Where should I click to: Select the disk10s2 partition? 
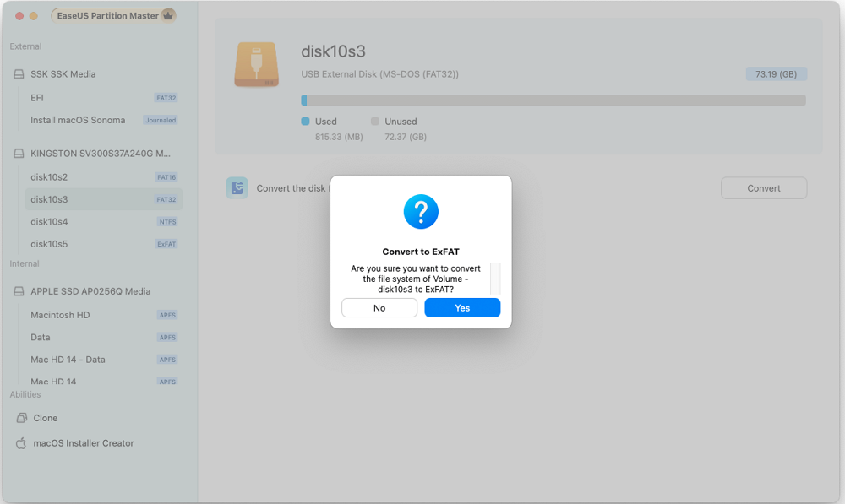coord(103,177)
